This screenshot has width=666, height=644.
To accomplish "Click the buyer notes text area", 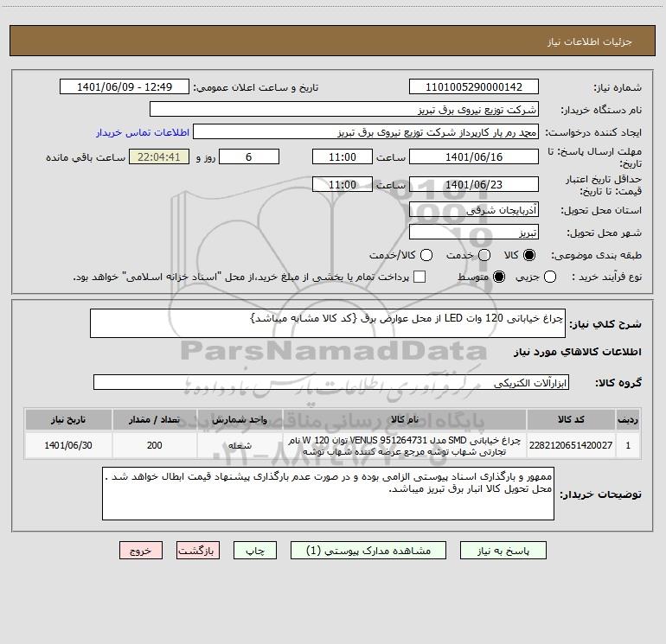I will pos(328,494).
